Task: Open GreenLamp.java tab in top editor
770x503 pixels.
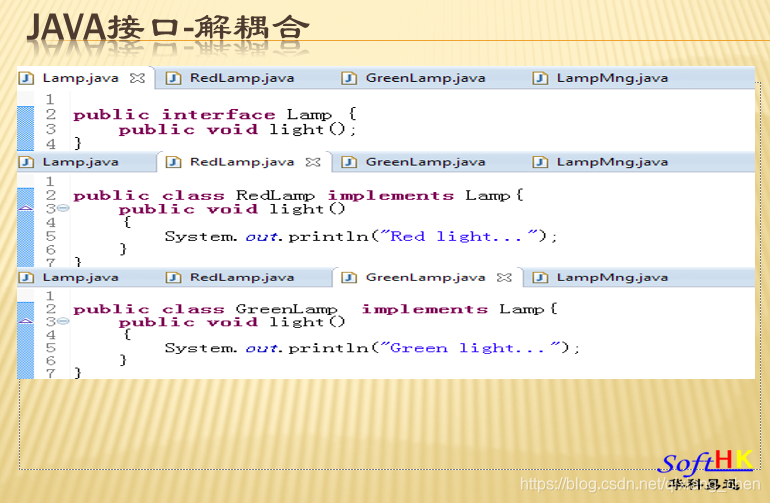Action: tap(425, 78)
